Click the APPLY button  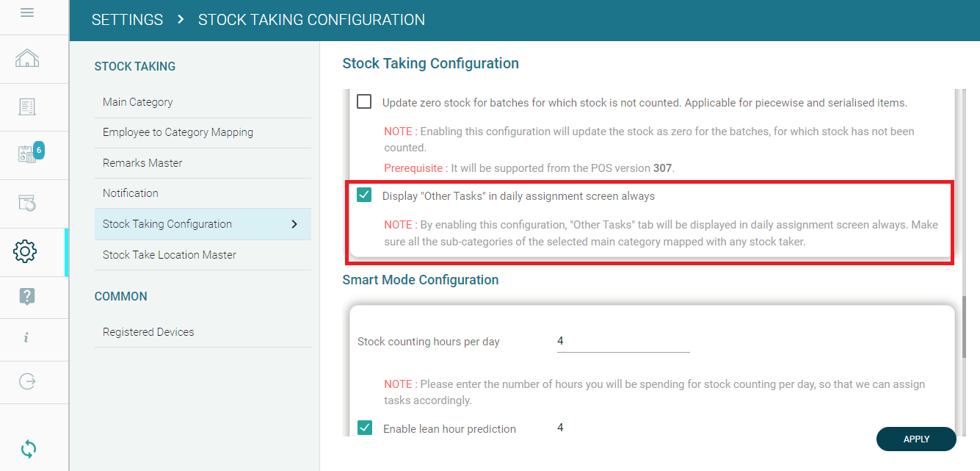coord(916,439)
